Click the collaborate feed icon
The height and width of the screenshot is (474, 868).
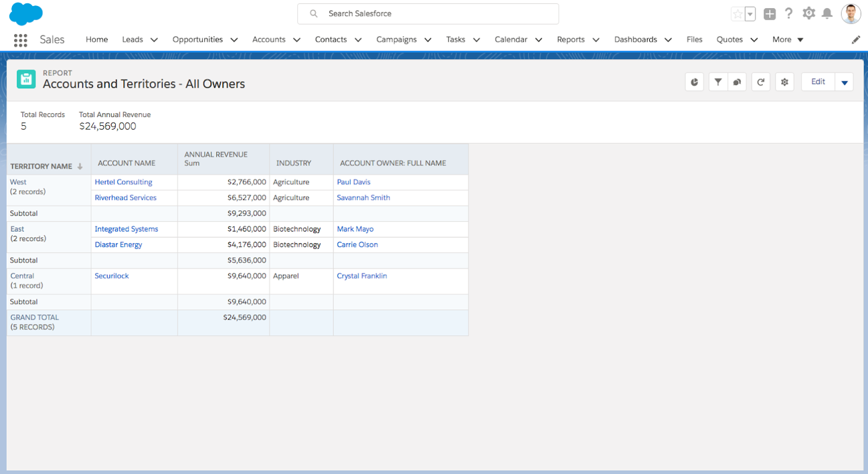point(737,82)
